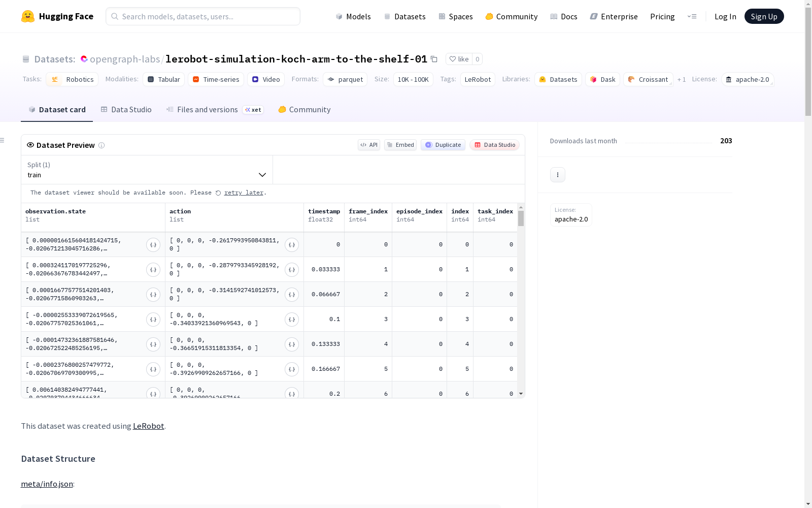Open the Models navigation item
Image resolution: width=812 pixels, height=508 pixels.
click(353, 16)
